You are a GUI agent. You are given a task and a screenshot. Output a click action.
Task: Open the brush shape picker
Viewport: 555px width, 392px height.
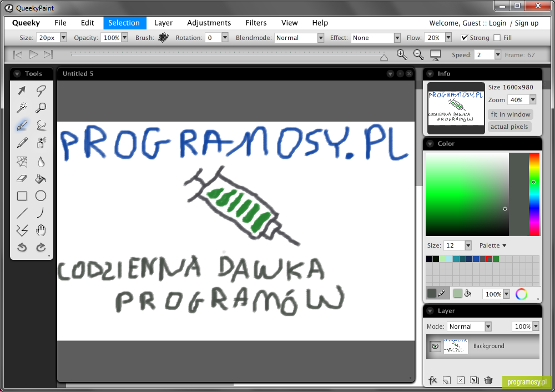point(163,38)
